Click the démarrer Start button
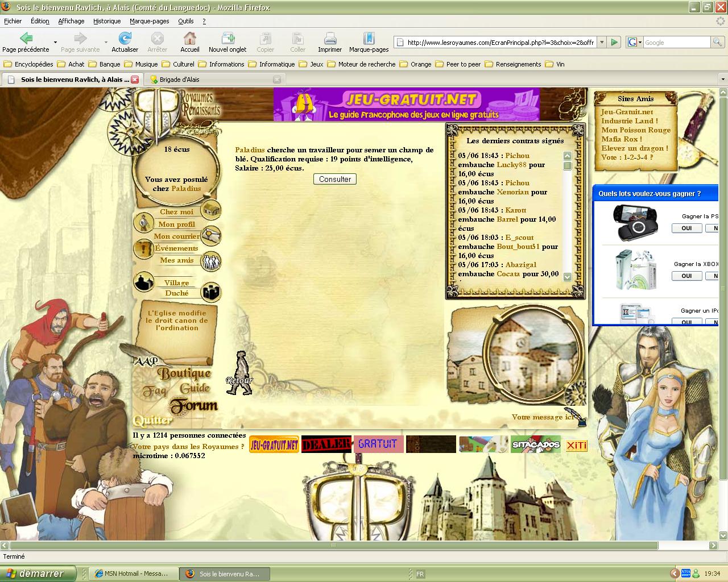 coord(38,573)
